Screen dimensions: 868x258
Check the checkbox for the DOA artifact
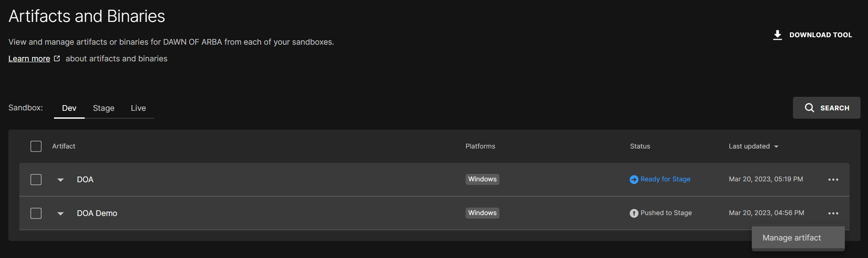click(36, 179)
